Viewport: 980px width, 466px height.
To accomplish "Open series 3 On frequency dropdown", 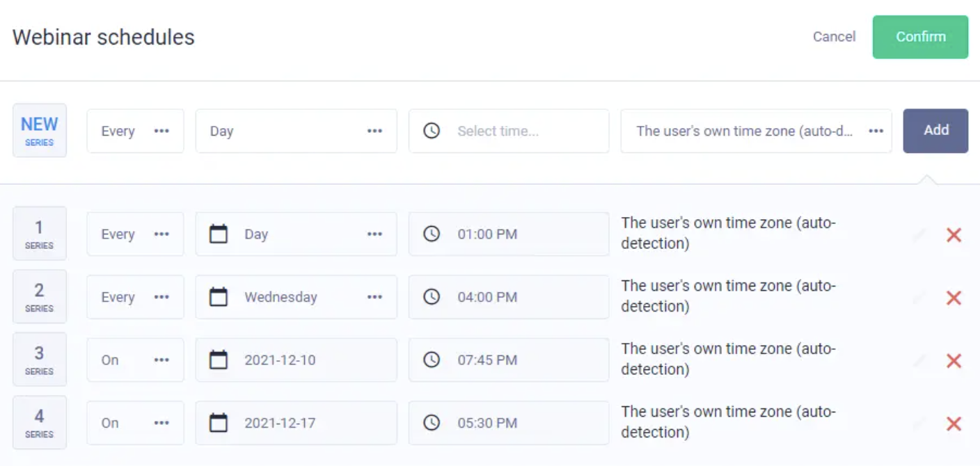I will 135,360.
